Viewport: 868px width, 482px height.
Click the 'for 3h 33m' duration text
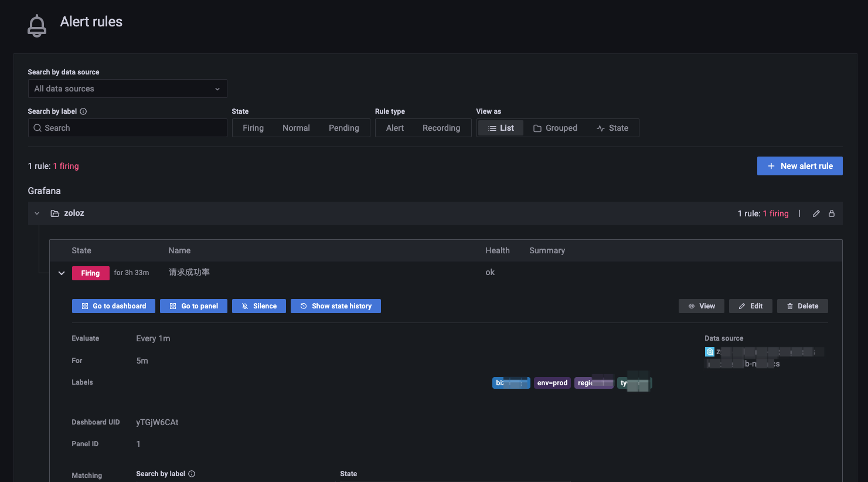click(x=131, y=273)
